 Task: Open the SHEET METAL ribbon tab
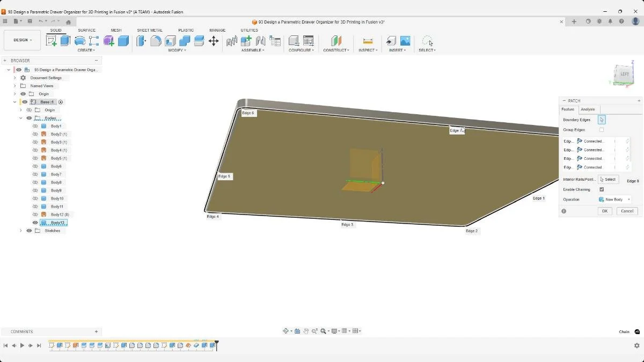point(150,30)
